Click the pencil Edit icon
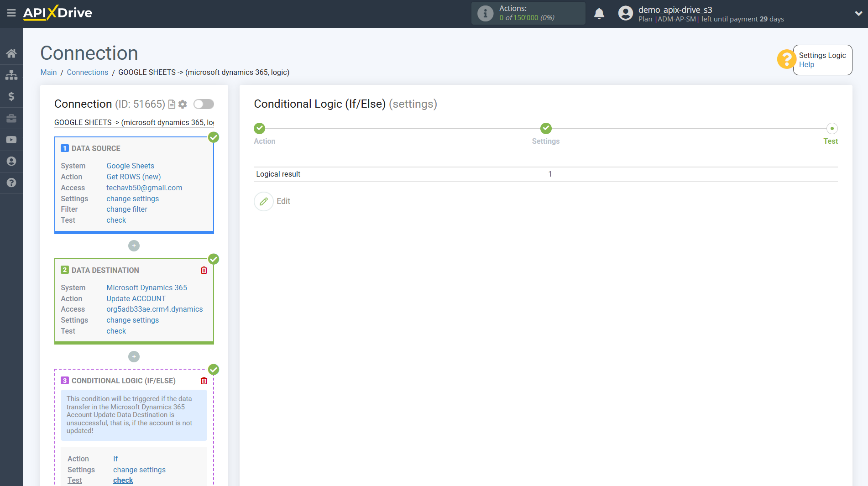The image size is (868, 486). [x=264, y=201]
